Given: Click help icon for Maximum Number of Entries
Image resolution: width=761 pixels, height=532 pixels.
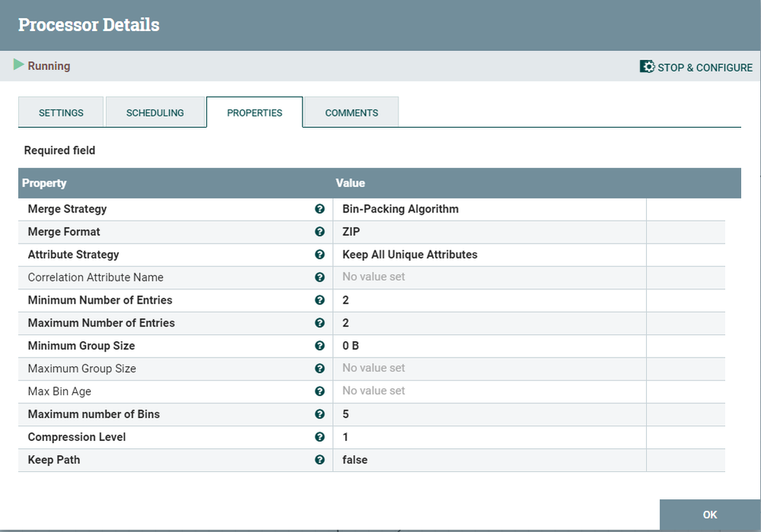Looking at the screenshot, I should coord(319,323).
